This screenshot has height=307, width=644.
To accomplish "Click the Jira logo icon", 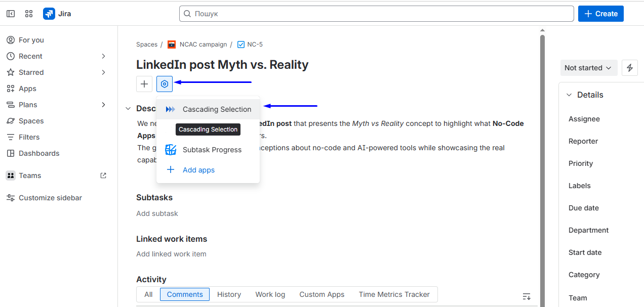I will (x=49, y=14).
